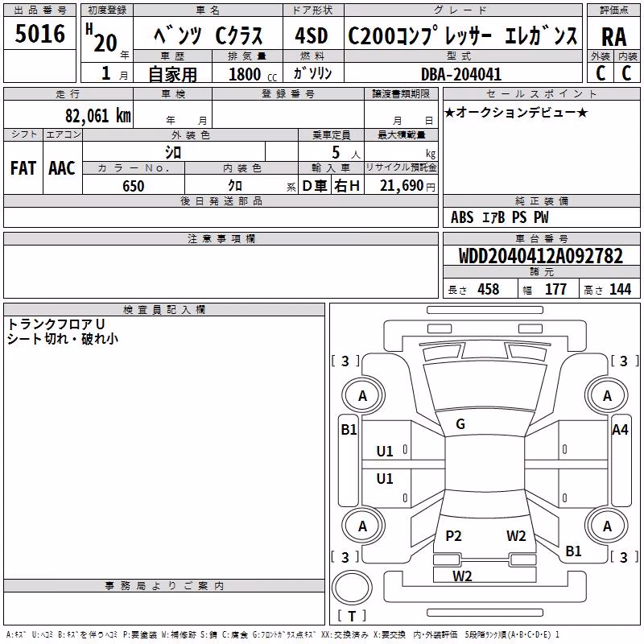Click the セールスポイント header
The width and height of the screenshot is (644, 644).
[541, 94]
